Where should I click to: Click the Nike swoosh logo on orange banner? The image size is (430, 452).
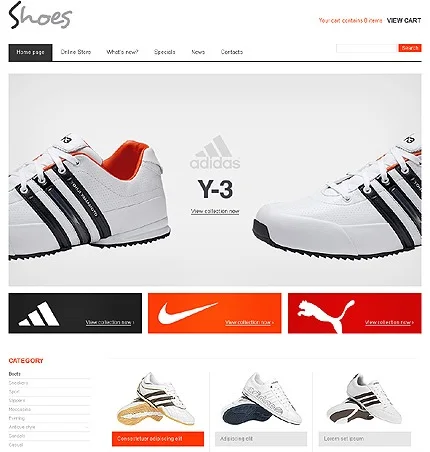click(187, 313)
